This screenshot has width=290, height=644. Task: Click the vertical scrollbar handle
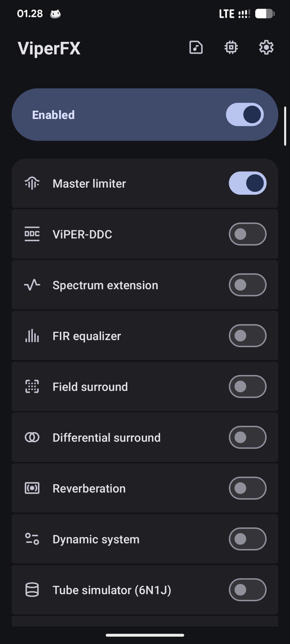coord(285,126)
